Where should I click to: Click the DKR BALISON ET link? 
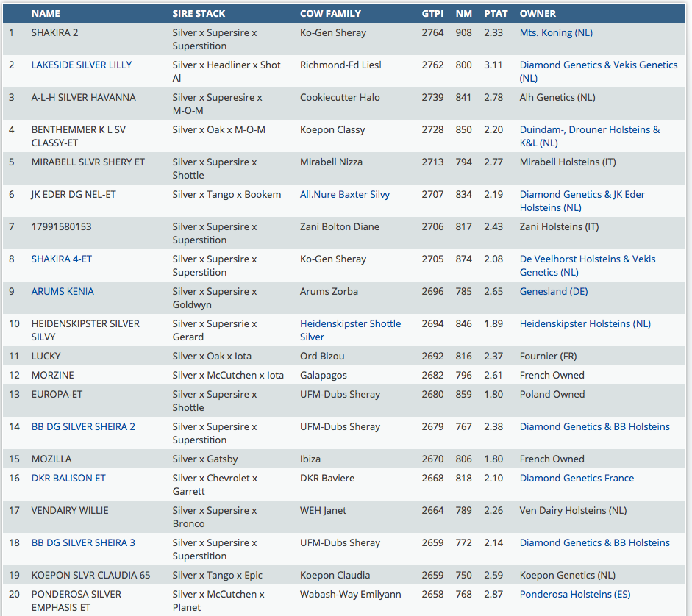pos(68,478)
